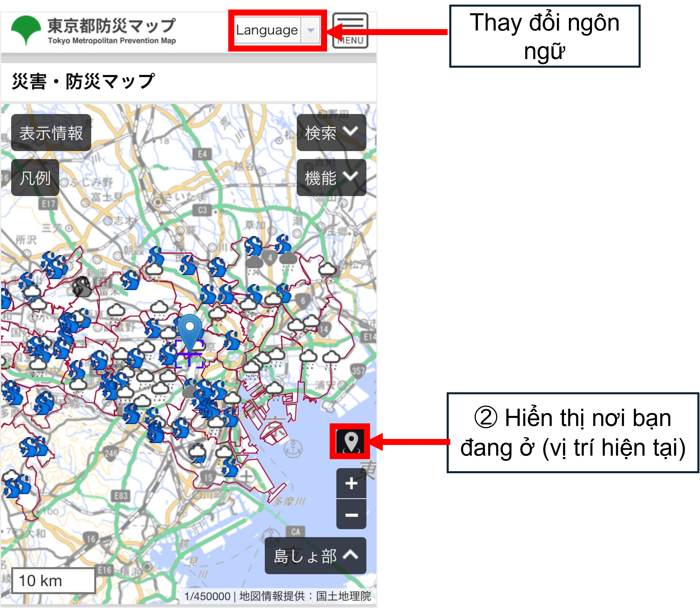Viewport: 700px width, 608px height.
Task: Open the 表示情報 display info button
Action: pyautogui.click(x=51, y=133)
